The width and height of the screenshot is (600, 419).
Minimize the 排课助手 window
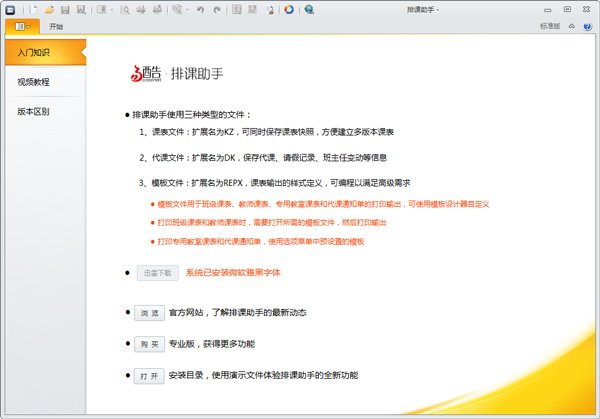tap(548, 10)
